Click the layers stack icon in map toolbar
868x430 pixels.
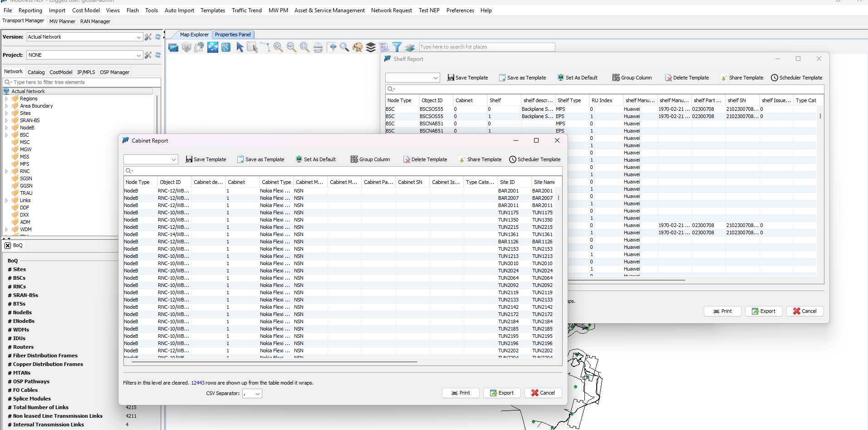click(371, 47)
